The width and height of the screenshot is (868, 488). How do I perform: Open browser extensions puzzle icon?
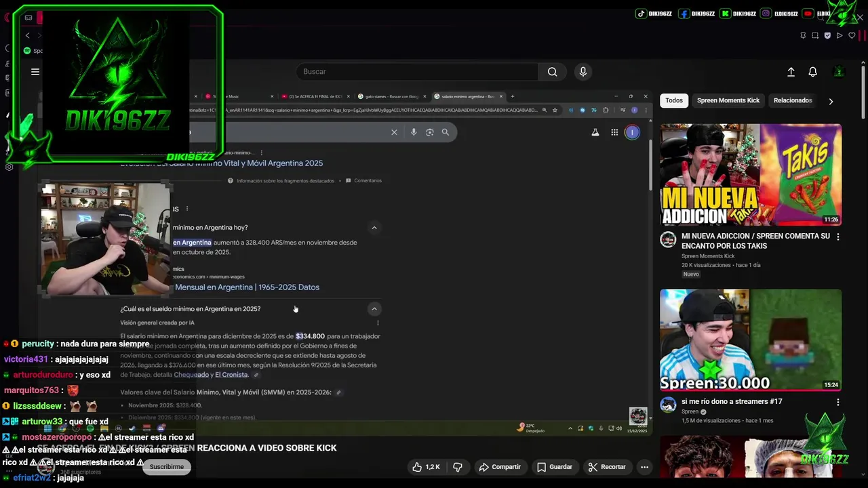(606, 110)
